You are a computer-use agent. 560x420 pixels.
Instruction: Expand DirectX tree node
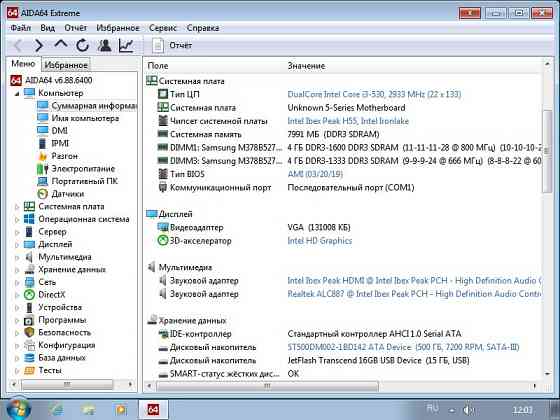17,295
